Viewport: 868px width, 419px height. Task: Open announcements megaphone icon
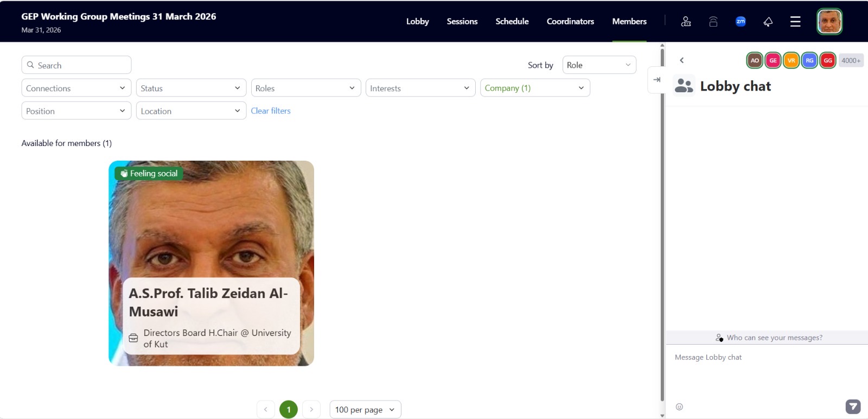768,22
